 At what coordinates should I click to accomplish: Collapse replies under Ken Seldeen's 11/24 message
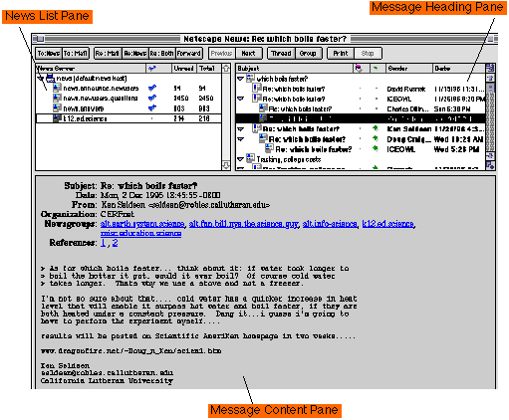241,128
